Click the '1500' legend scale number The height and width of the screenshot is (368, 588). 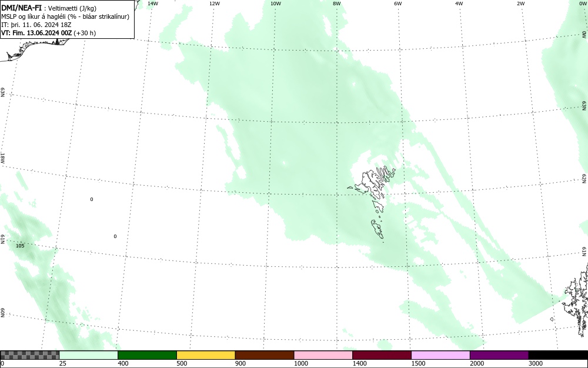tap(418, 363)
